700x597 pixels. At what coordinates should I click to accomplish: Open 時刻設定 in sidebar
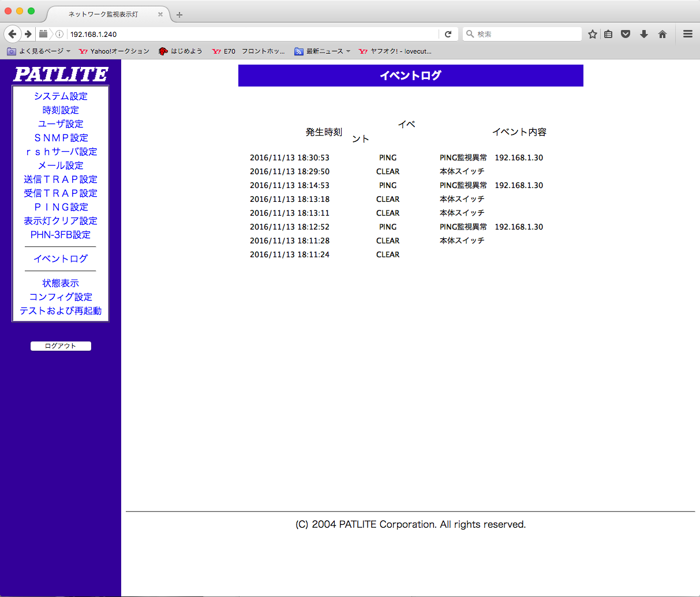pos(61,110)
